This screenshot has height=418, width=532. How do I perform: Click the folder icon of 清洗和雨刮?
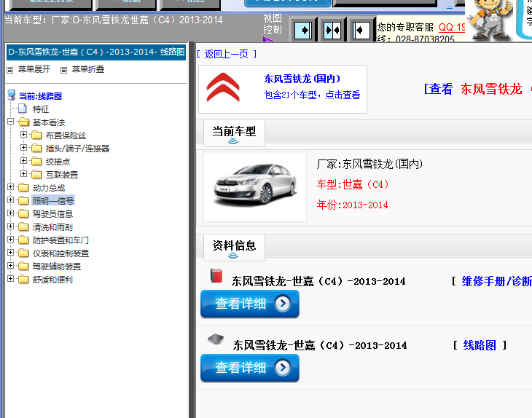point(24,226)
